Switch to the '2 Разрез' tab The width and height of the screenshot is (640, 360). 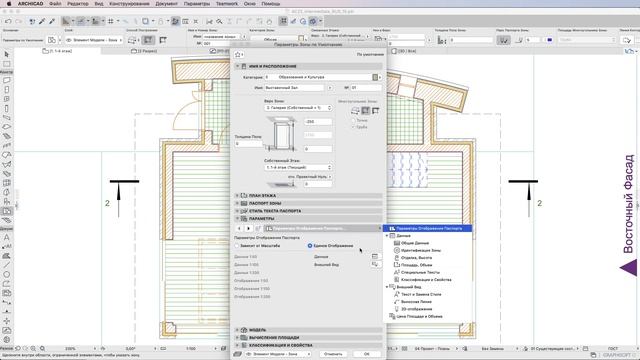click(x=144, y=51)
